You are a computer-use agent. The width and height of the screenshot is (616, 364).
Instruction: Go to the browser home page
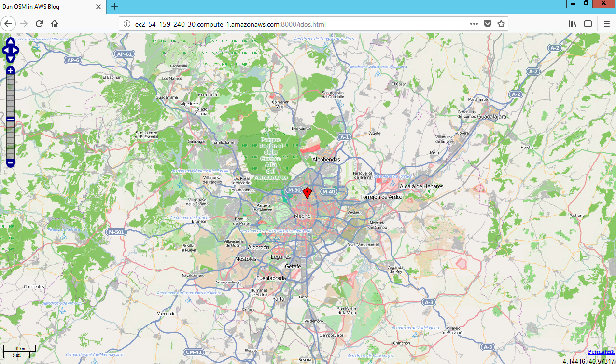(x=55, y=24)
